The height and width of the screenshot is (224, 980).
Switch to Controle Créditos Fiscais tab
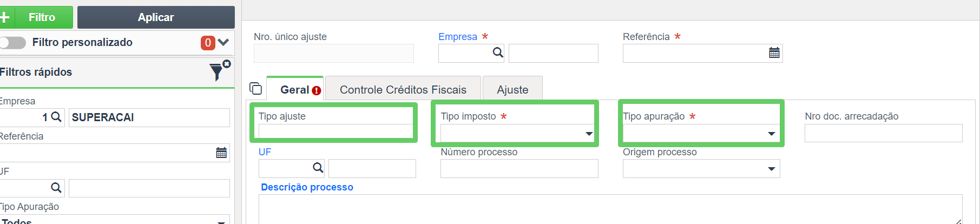403,89
